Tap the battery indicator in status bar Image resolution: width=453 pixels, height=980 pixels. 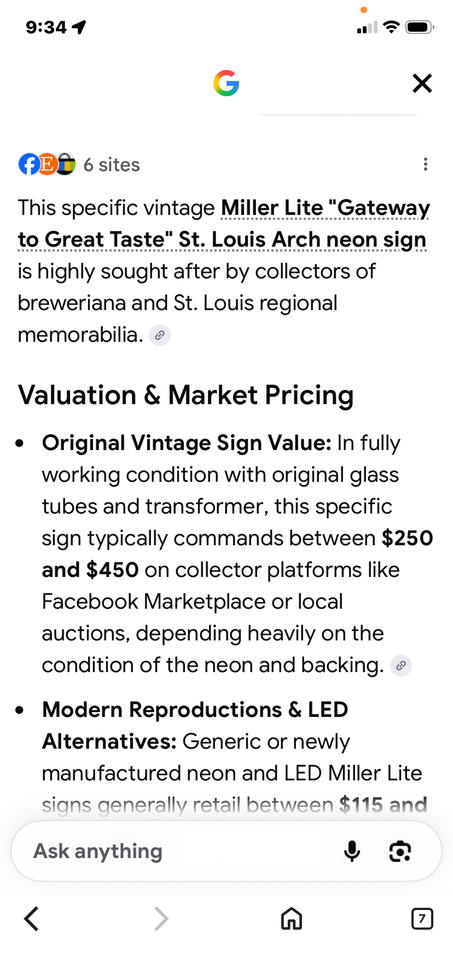pos(420,27)
